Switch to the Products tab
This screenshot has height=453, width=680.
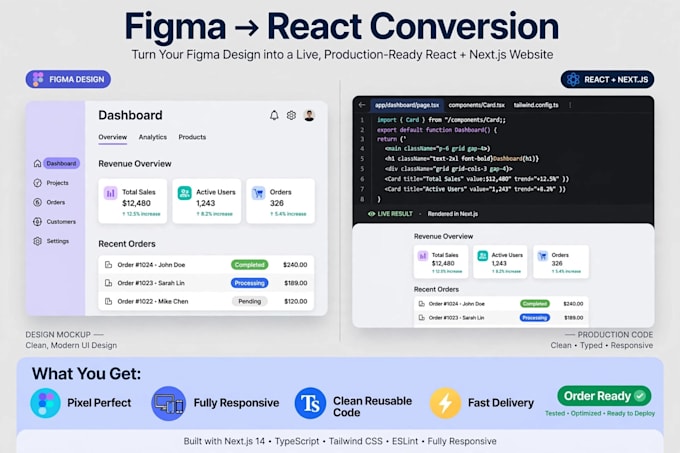(x=192, y=137)
